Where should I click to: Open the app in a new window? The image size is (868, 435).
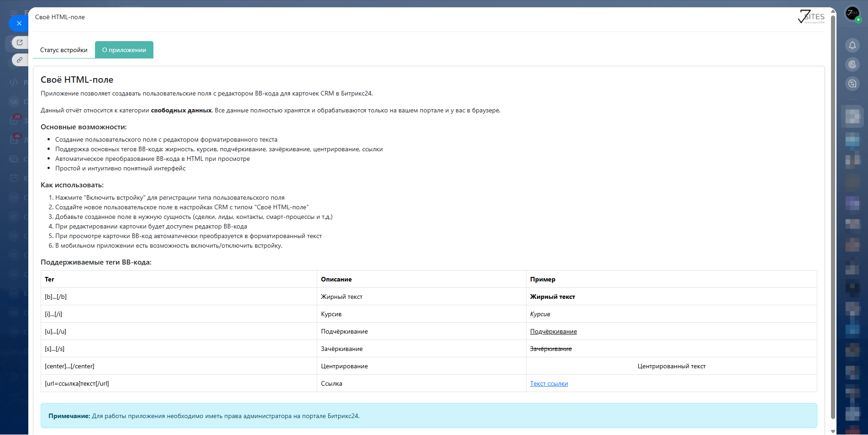[20, 42]
